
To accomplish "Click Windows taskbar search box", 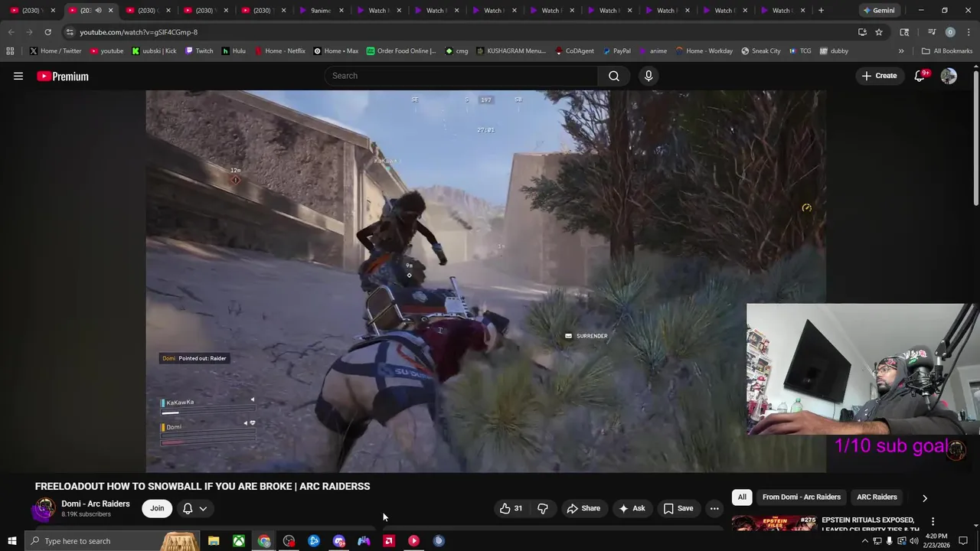I will point(111,541).
